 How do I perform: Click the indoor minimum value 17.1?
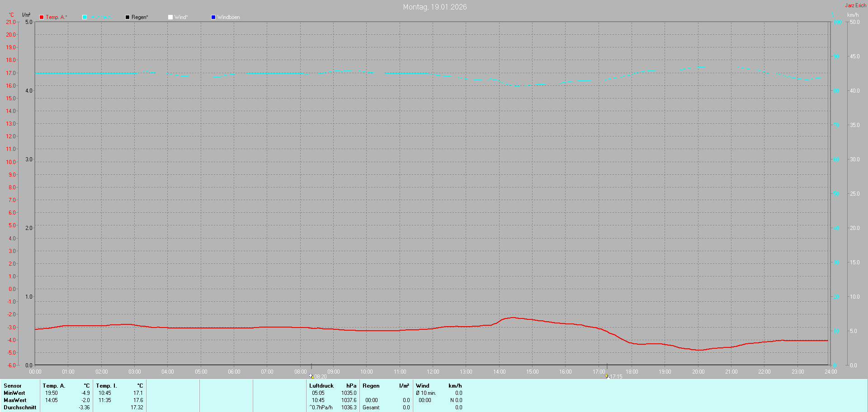click(x=138, y=393)
